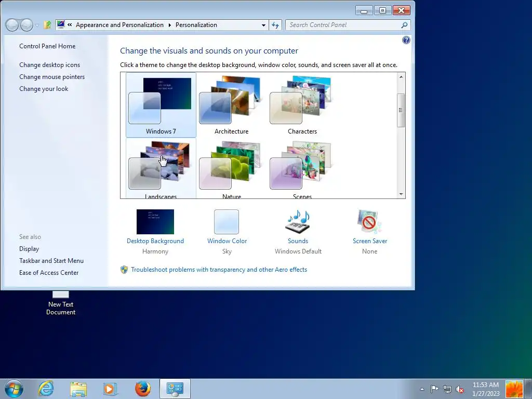Click the Screen Saver link text

(370, 241)
